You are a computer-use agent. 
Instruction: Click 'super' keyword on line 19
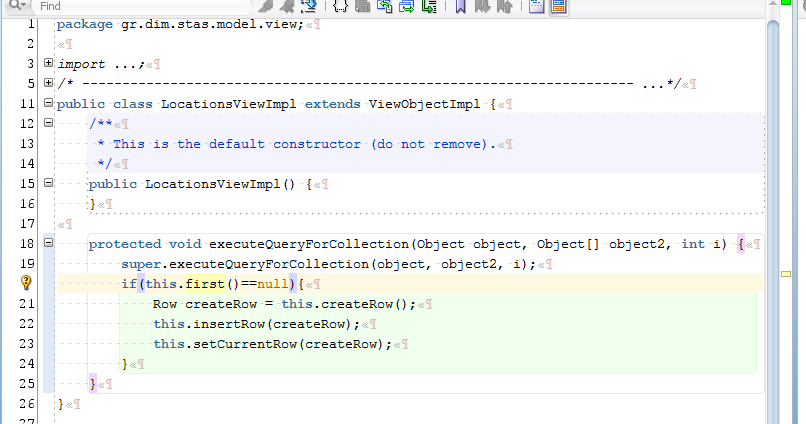pos(141,264)
